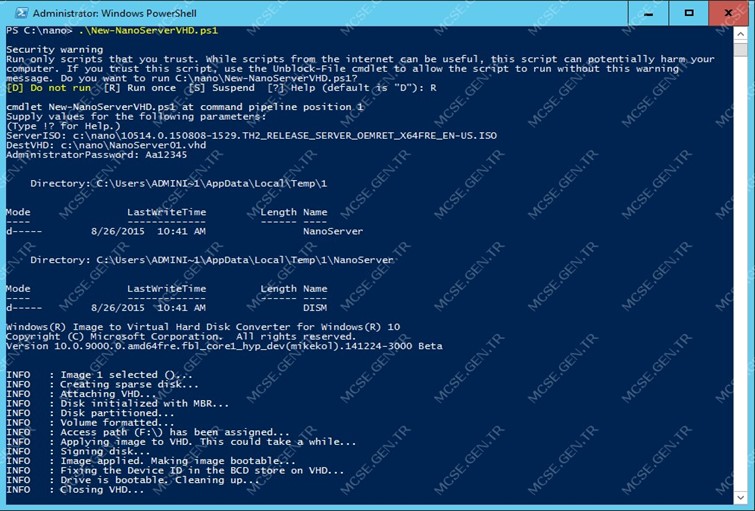Click the vertical scrollbar thumb
The width and height of the screenshot is (755, 511).
point(741,50)
